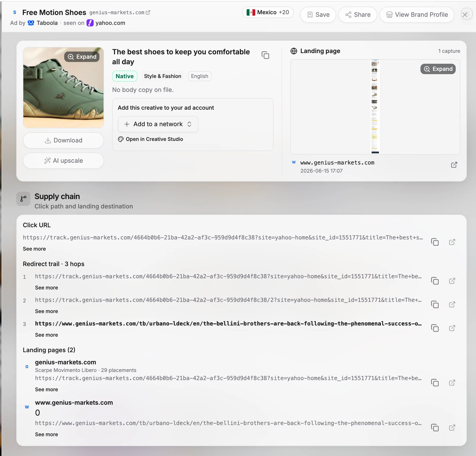476x456 pixels.
Task: Click the Style & Fashion category tag
Action: point(163,76)
